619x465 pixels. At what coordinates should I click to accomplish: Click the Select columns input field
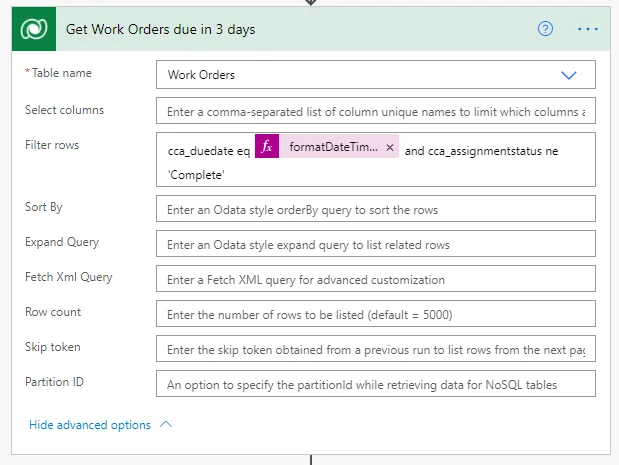[x=375, y=111]
